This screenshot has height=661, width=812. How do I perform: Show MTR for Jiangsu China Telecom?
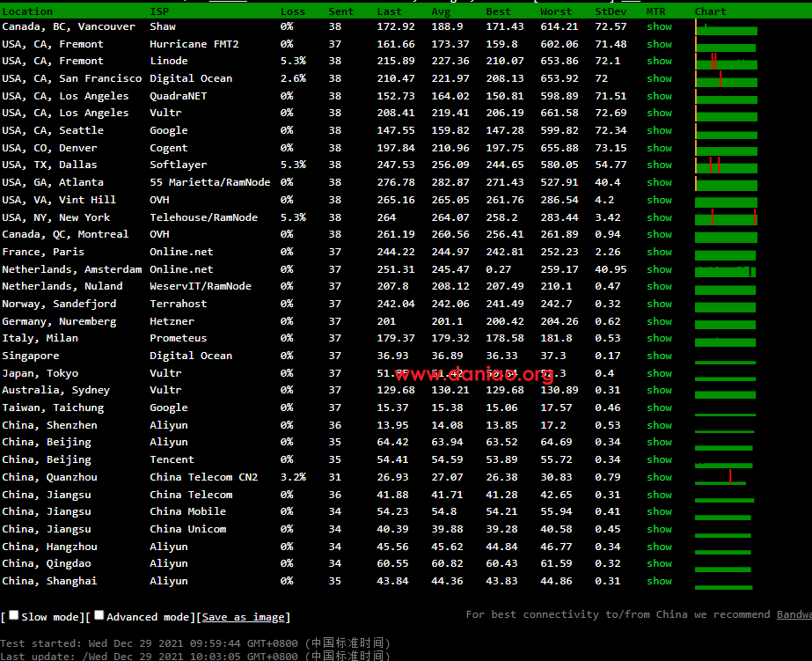tap(659, 494)
